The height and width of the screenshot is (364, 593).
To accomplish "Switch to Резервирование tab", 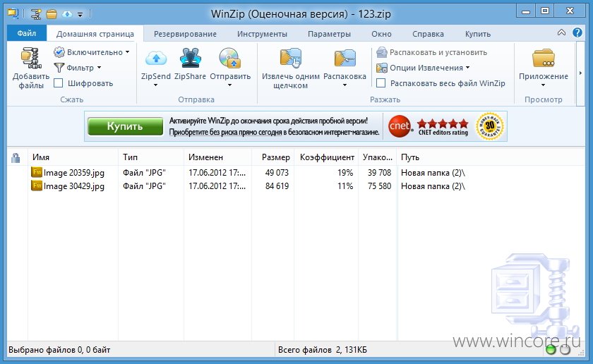I will (185, 34).
